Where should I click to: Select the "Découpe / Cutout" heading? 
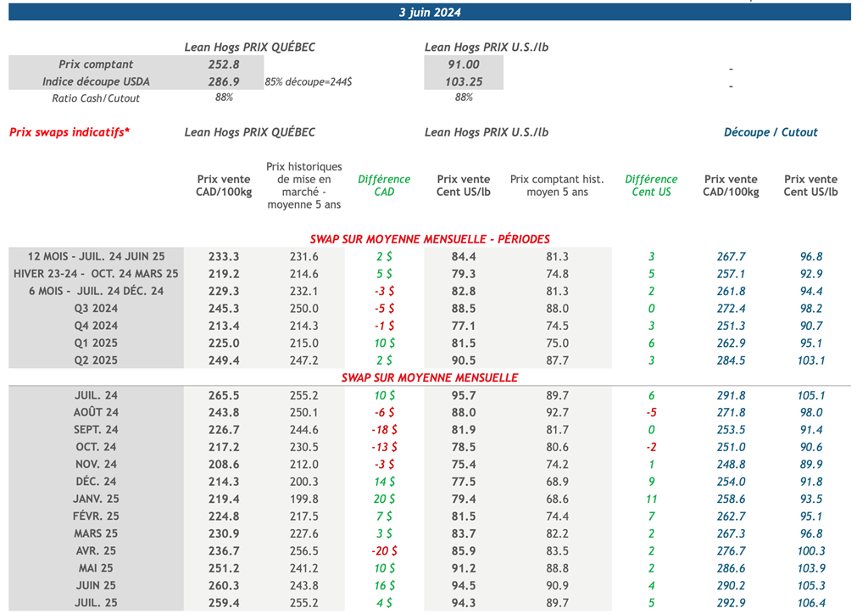tap(771, 132)
